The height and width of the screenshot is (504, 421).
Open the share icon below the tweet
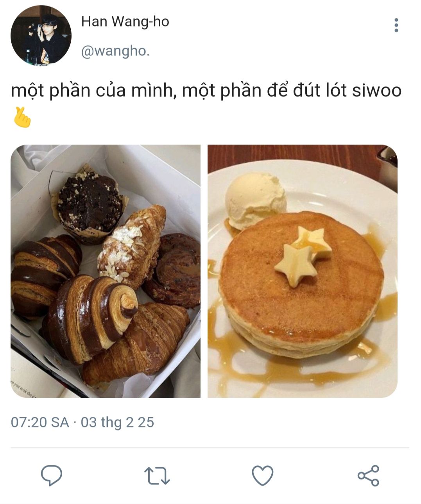tap(368, 475)
